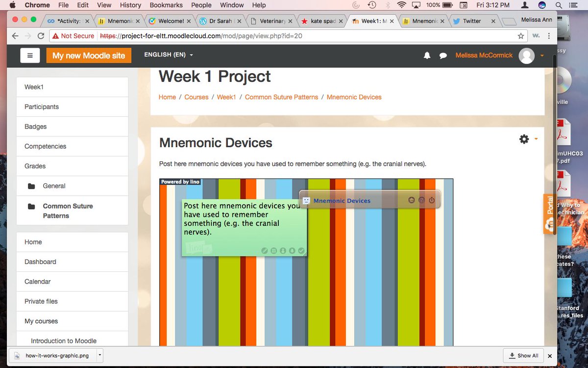This screenshot has height=368, width=588.
Task: Open notifications bell in the Moodle header
Action: (427, 55)
